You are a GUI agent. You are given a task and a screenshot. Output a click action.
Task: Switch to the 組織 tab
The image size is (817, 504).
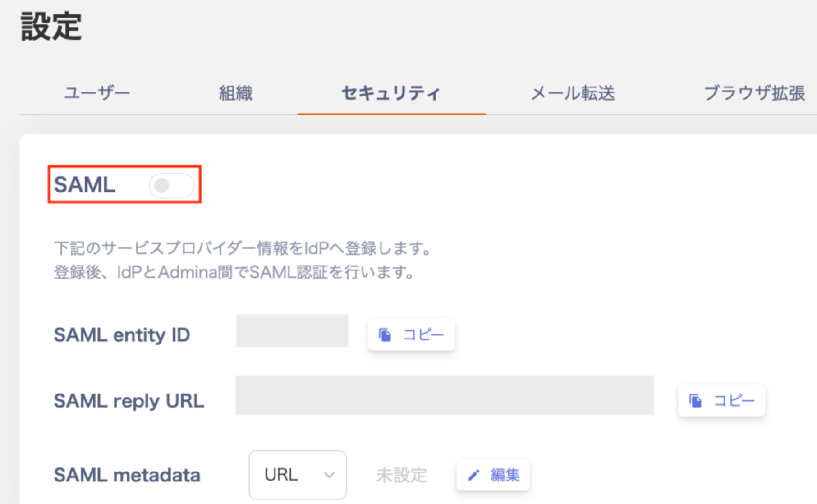(236, 93)
